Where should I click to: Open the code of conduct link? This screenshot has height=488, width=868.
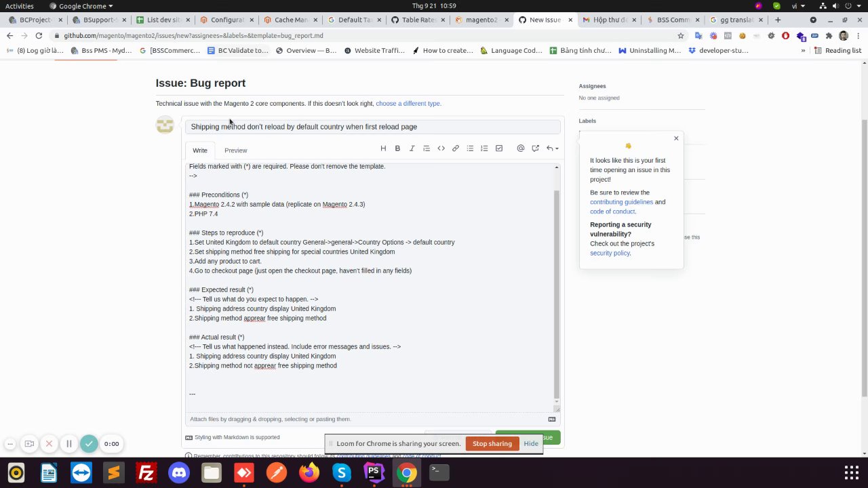click(612, 211)
